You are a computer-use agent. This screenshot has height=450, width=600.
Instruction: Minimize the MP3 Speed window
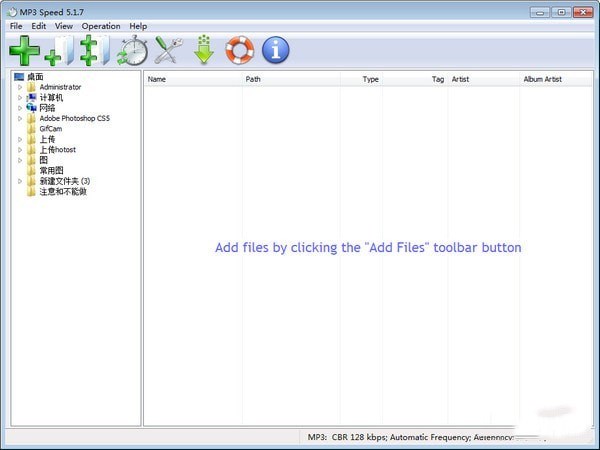pos(540,13)
